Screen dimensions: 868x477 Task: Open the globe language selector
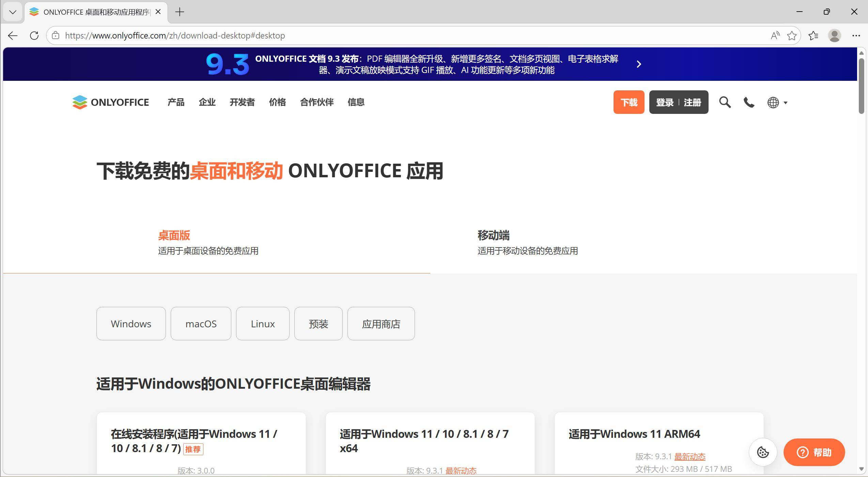coord(777,102)
